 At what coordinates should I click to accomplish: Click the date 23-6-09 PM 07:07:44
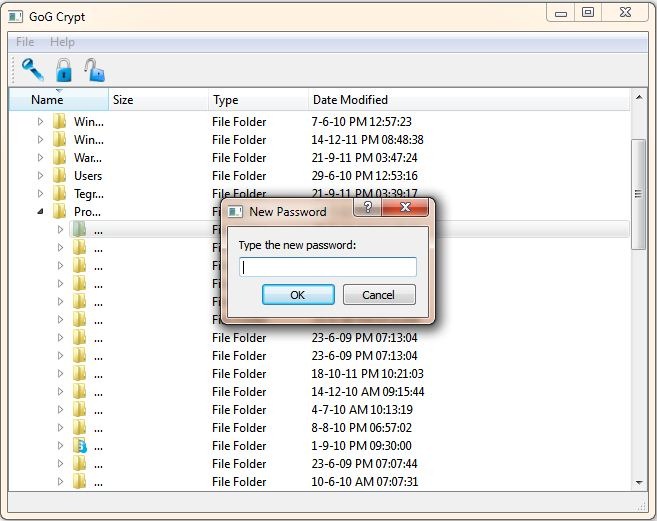tap(364, 464)
